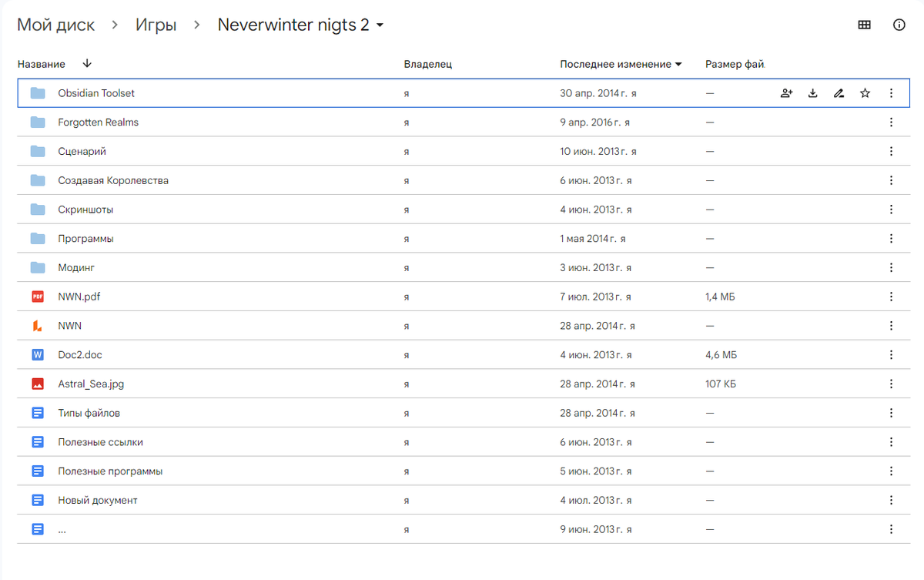Open more actions for Полезные программы
The image size is (924, 580).
tap(891, 471)
